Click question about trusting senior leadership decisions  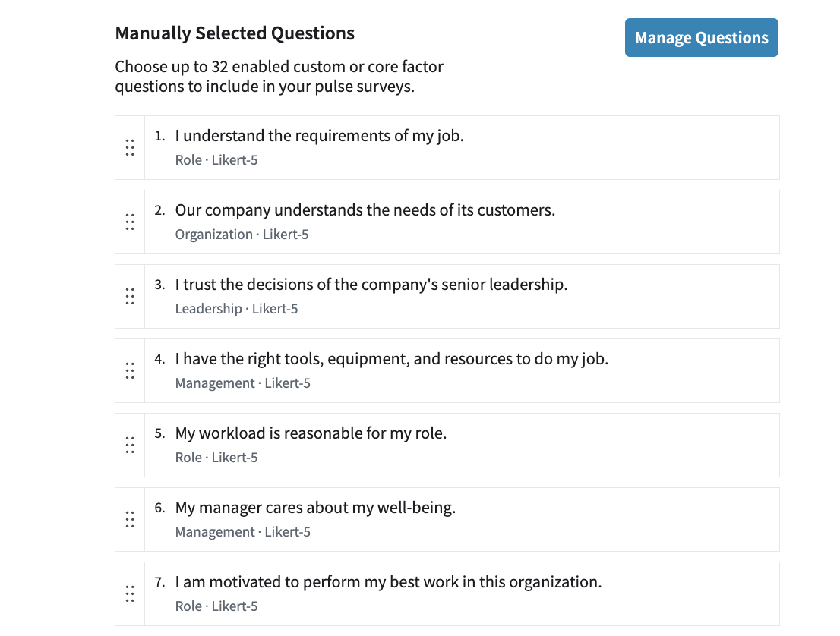pyautogui.click(x=371, y=285)
